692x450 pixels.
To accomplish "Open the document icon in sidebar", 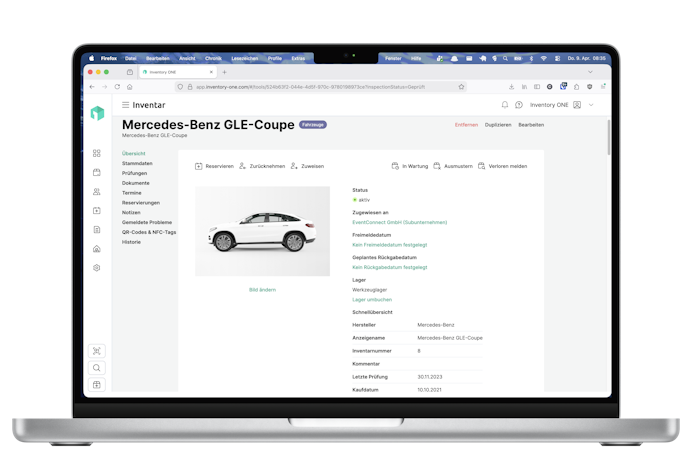I will point(97,229).
